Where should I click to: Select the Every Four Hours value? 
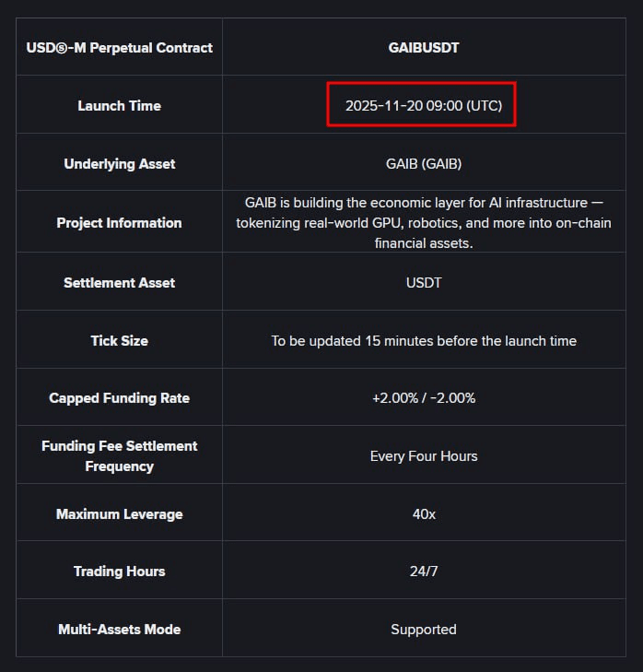[424, 455]
